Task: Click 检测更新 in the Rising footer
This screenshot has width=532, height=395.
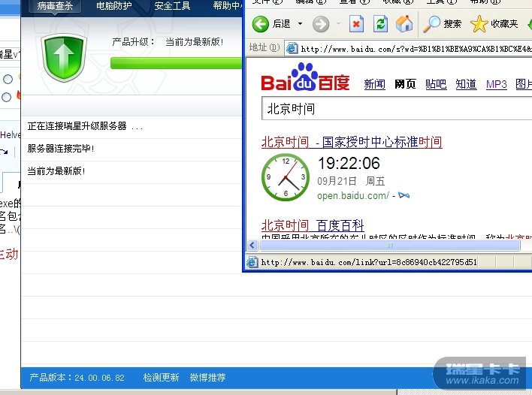Action: coord(161,378)
